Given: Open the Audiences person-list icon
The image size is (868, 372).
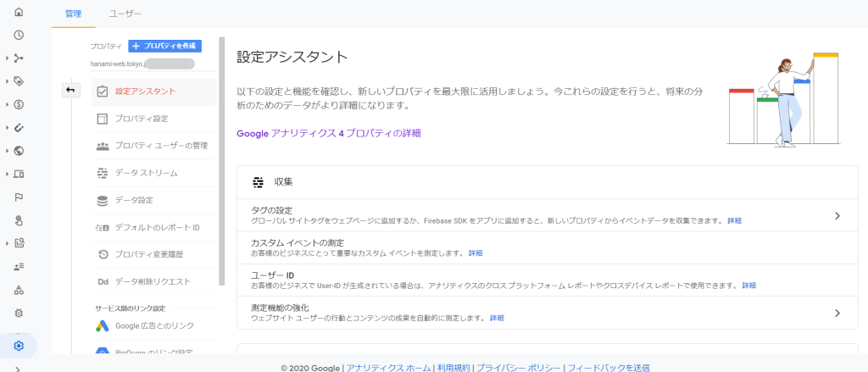Looking at the screenshot, I should point(19,266).
